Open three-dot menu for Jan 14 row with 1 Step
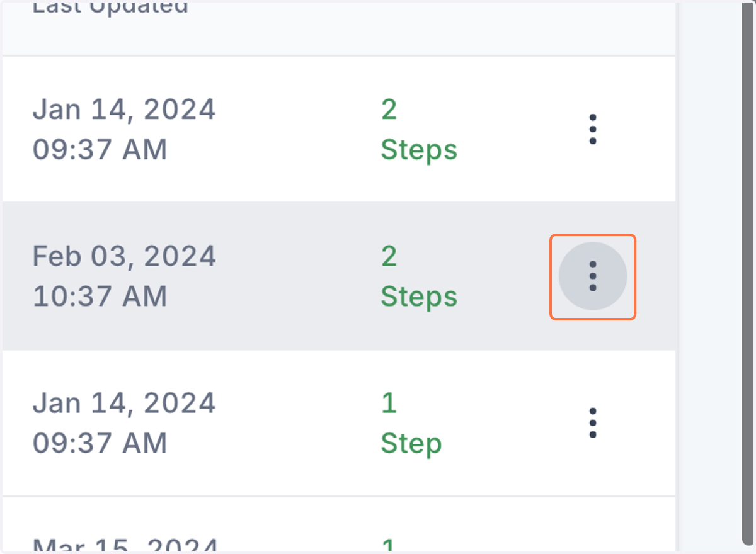 [x=593, y=423]
